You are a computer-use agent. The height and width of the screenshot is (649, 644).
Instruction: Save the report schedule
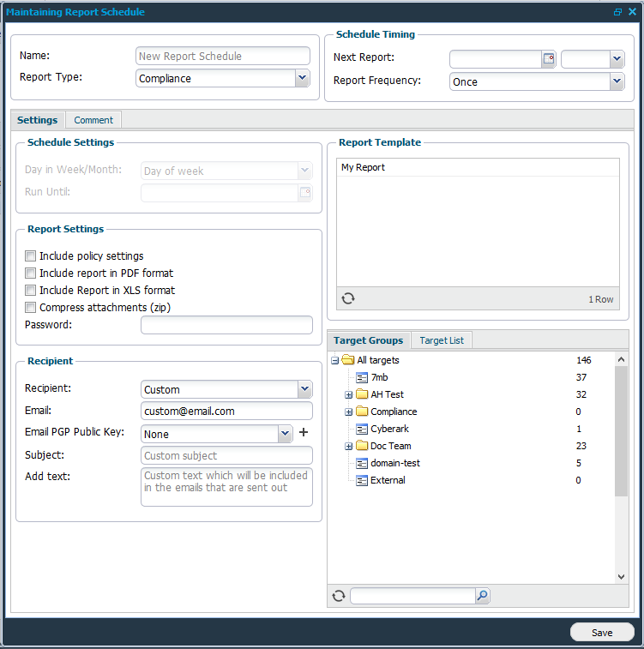[x=602, y=633]
